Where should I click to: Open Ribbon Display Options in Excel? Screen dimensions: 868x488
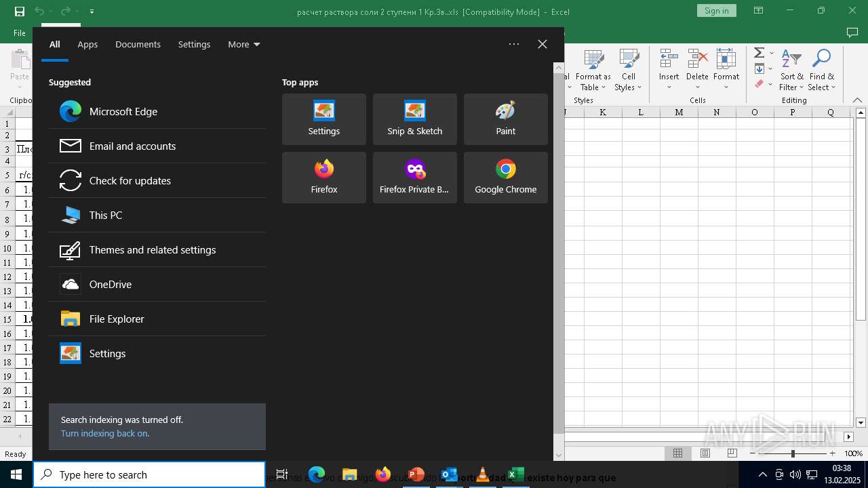tap(759, 11)
